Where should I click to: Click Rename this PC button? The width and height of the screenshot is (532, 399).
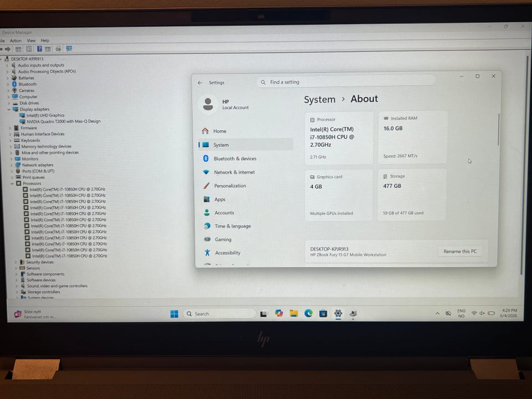click(460, 252)
